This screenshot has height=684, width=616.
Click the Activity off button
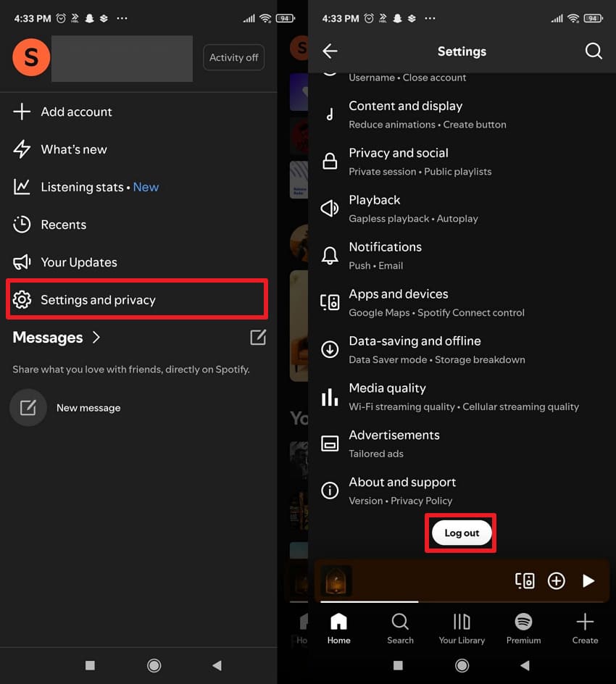233,57
